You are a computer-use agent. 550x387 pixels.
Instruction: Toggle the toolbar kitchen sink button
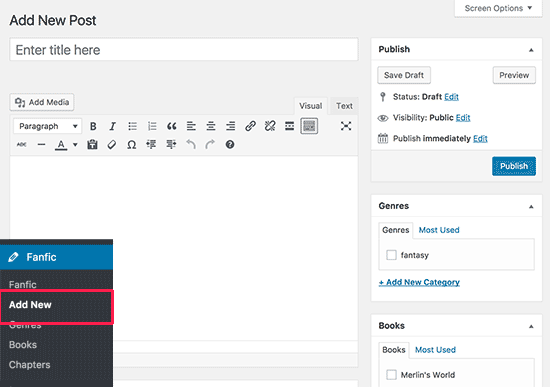(309, 126)
